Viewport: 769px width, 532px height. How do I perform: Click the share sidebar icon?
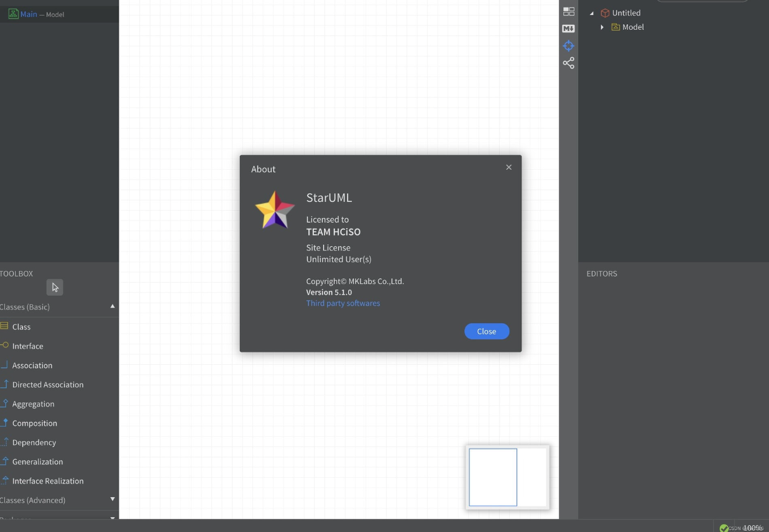569,63
